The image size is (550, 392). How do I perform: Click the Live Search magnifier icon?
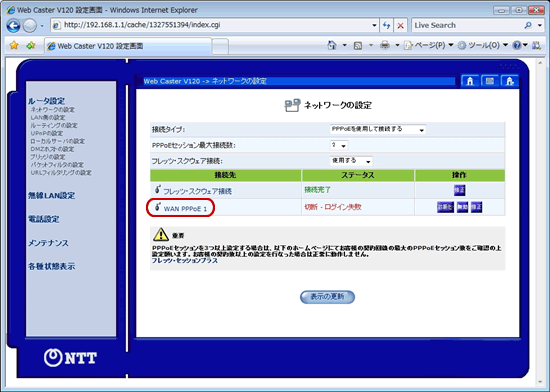(x=528, y=25)
